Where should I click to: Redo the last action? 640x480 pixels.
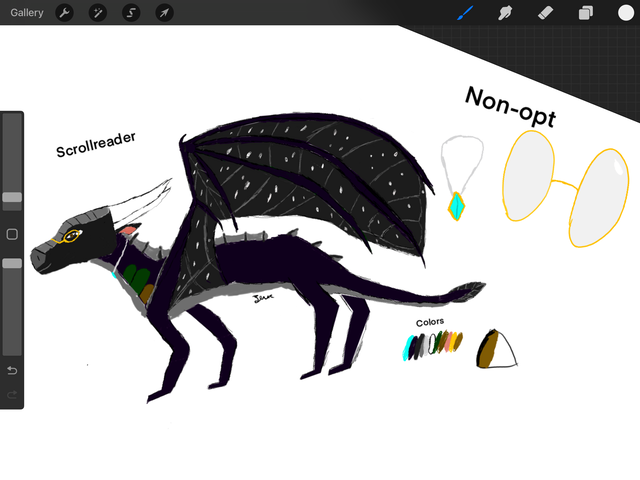[x=12, y=394]
